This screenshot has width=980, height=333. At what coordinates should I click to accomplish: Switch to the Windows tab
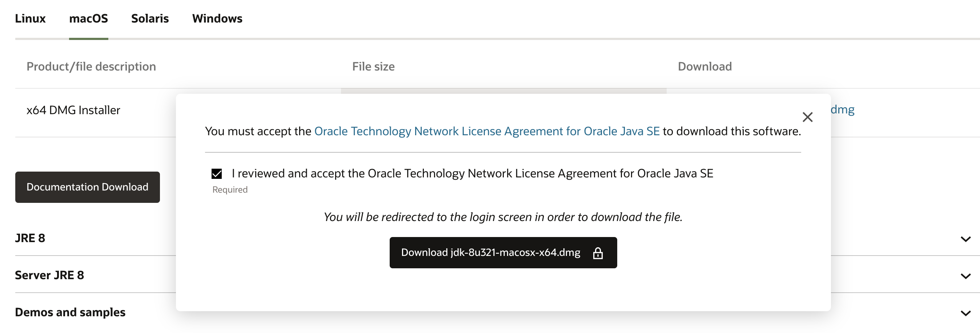coord(217,19)
